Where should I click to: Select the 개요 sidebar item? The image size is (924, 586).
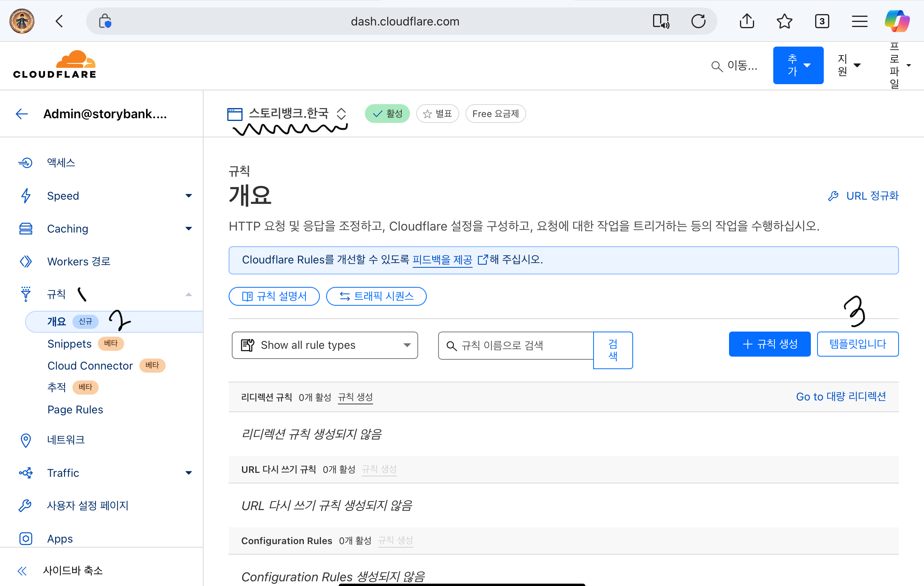(114, 322)
